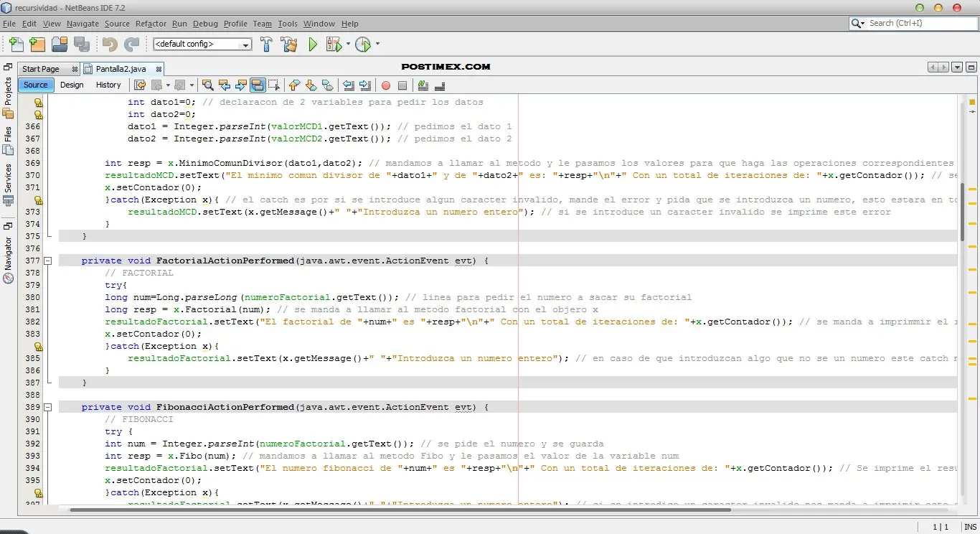
Task: Switch editor to Design view
Action: point(72,85)
